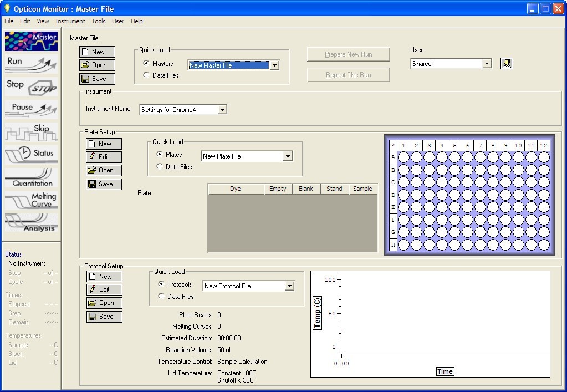This screenshot has width=567, height=392.
Task: Click Open in Protocol Setup
Action: point(105,303)
